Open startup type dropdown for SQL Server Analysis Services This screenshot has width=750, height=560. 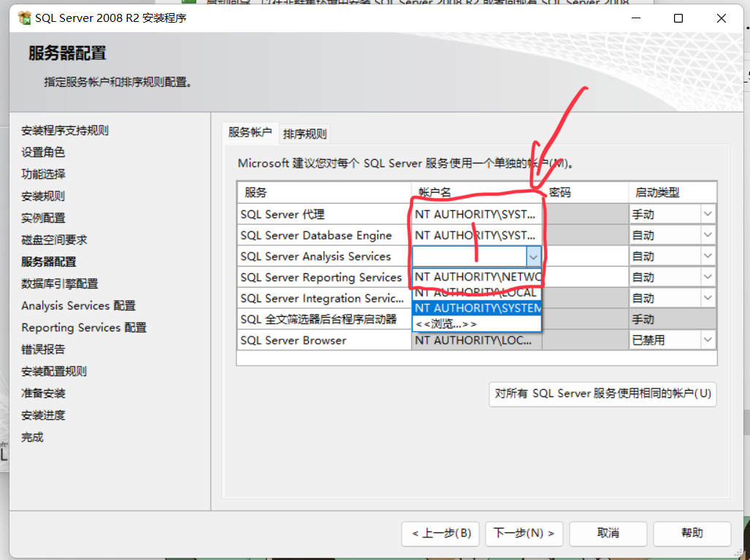pos(708,256)
